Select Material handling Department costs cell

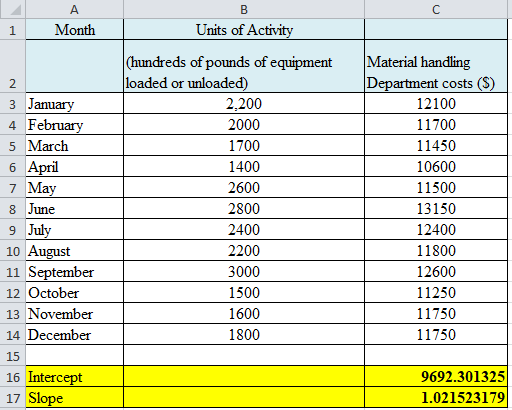click(x=436, y=66)
